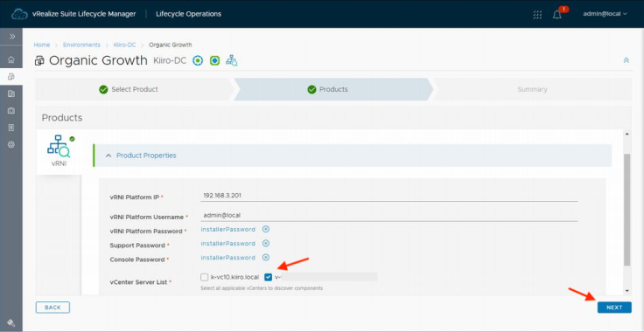Click the vRNI Platform IP field
This screenshot has width=644, height=332.
pos(389,196)
